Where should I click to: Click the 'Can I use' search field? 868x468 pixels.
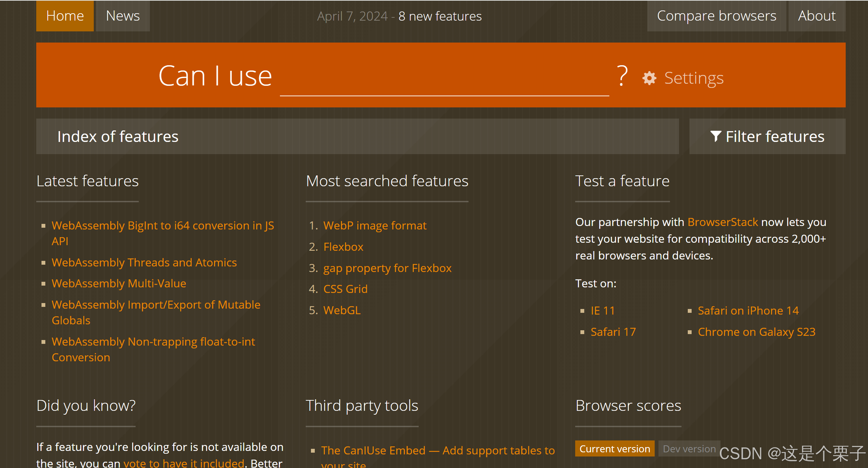point(444,80)
